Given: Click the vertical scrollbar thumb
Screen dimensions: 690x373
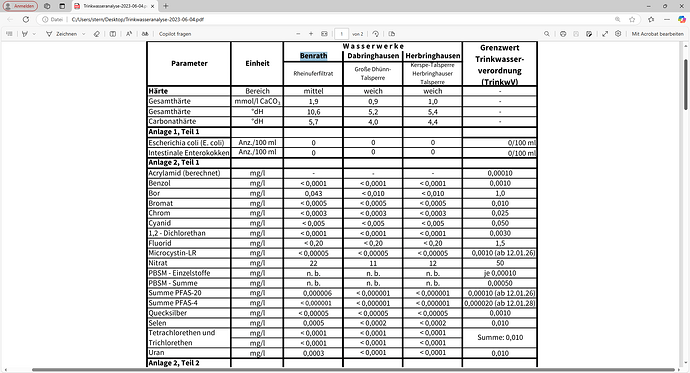Looking at the screenshot, I should 685,84.
